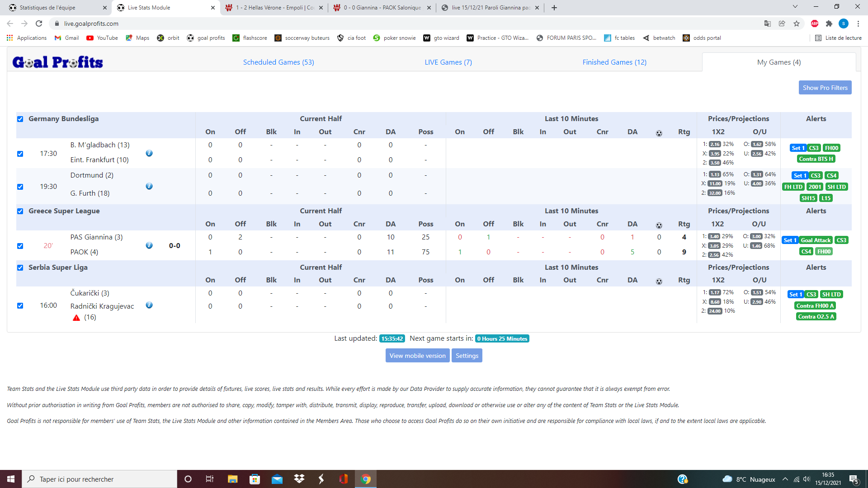The width and height of the screenshot is (868, 488).
Task: Switch to Scheduled Games (53) tab
Action: (x=278, y=62)
